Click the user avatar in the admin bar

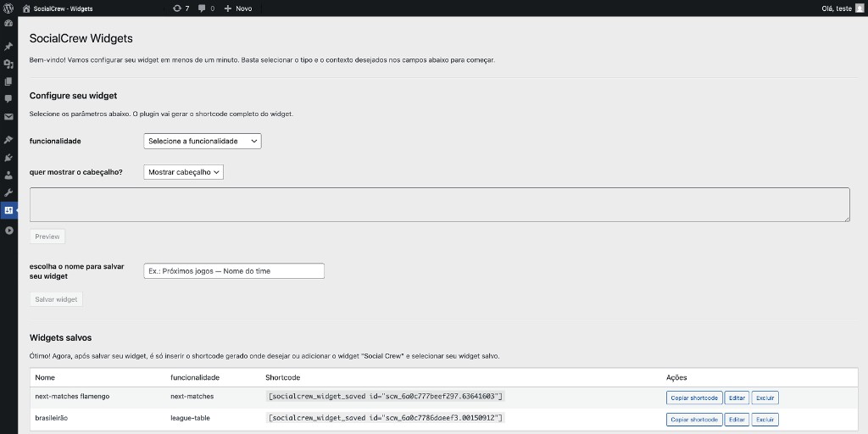(860, 8)
